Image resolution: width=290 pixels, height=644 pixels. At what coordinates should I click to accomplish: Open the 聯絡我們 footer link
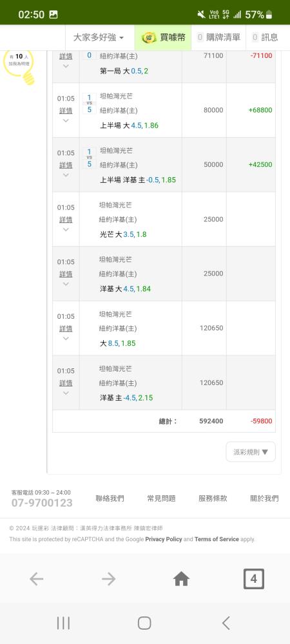point(110,498)
